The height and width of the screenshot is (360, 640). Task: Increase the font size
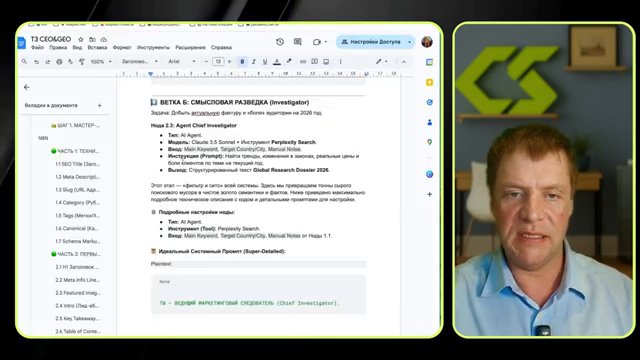click(x=229, y=62)
